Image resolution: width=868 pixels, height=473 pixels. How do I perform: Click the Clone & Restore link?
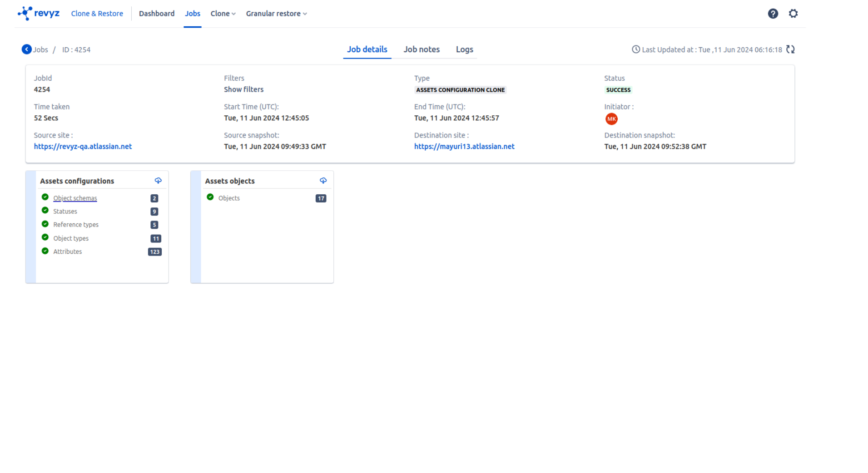(x=97, y=14)
